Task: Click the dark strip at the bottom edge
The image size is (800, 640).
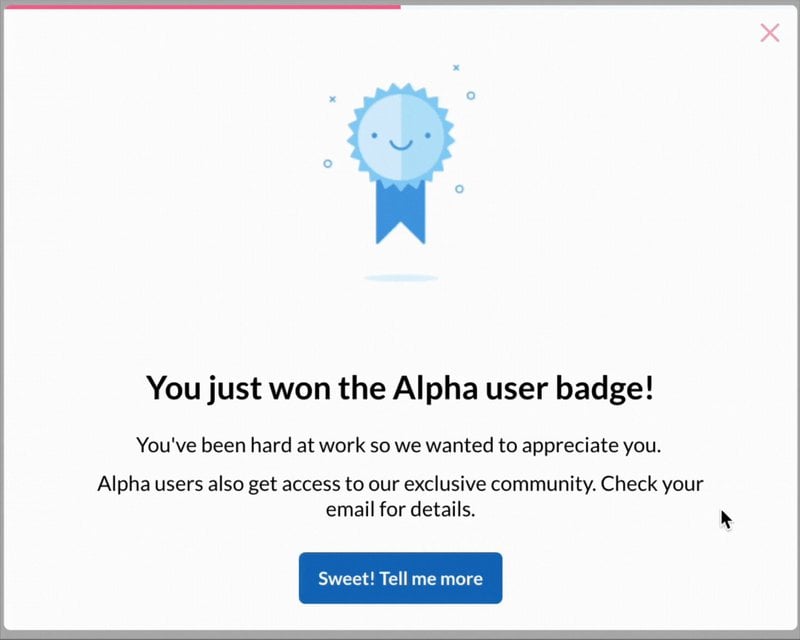Action: [x=400, y=636]
